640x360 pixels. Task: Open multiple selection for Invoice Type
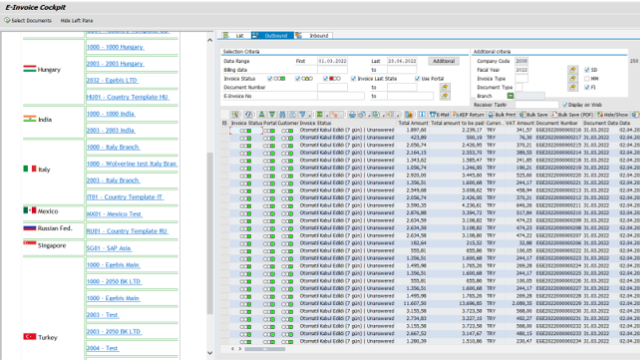pyautogui.click(x=573, y=78)
